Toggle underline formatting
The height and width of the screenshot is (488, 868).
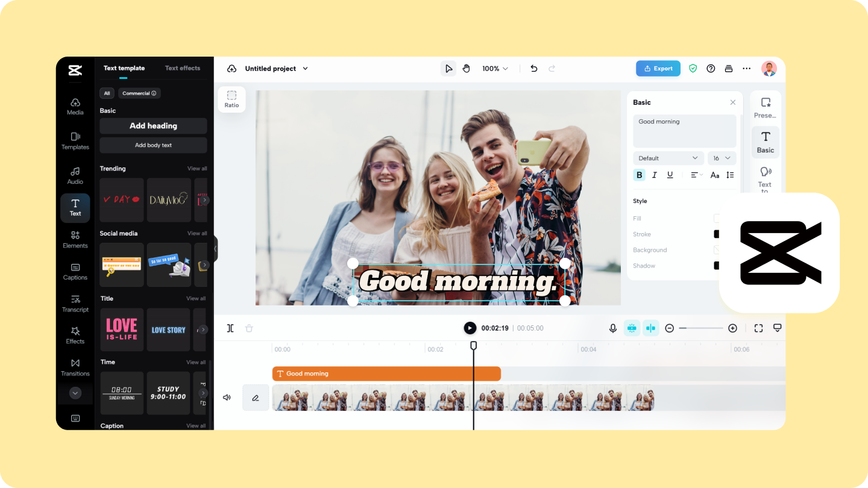click(670, 175)
